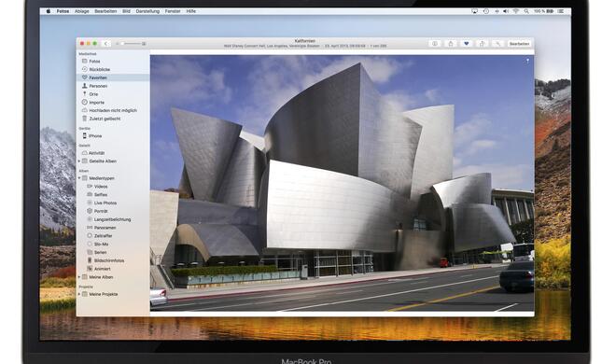This screenshot has width=616, height=364.
Task: Select the Geteilte Alben label
Action: 103,161
